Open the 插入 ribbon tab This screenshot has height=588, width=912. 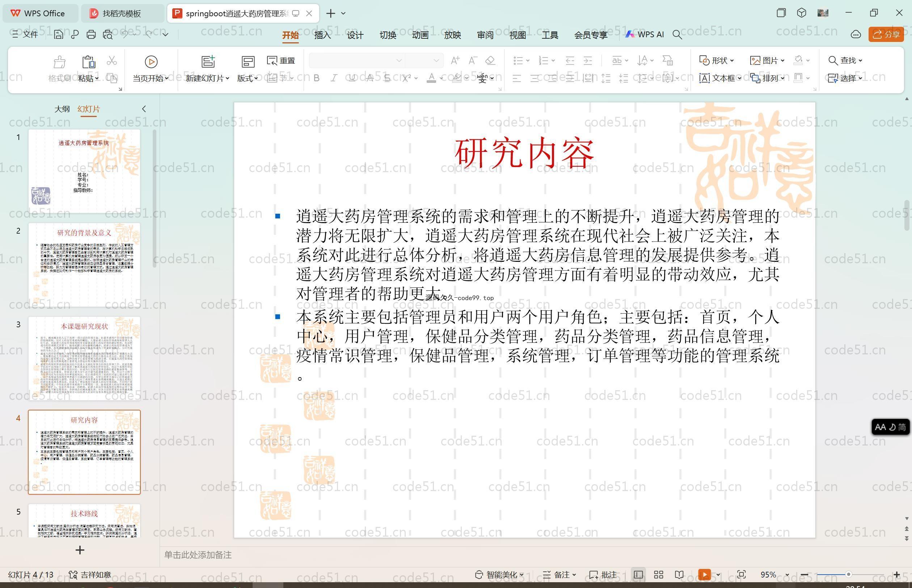click(322, 35)
